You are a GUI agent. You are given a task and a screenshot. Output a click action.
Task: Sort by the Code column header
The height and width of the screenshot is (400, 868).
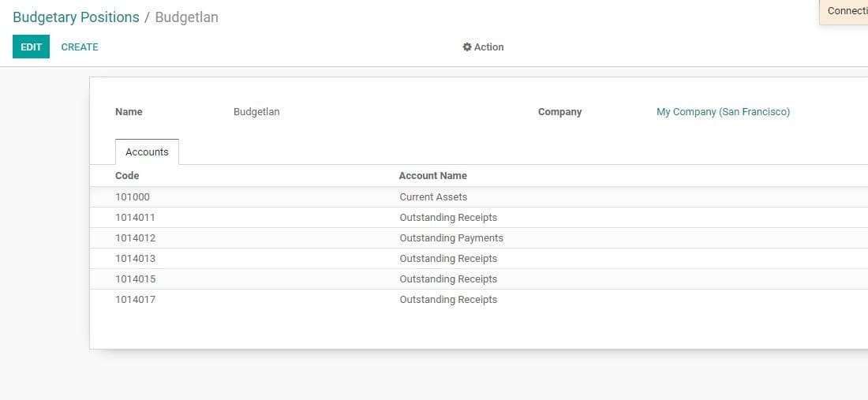coord(127,176)
